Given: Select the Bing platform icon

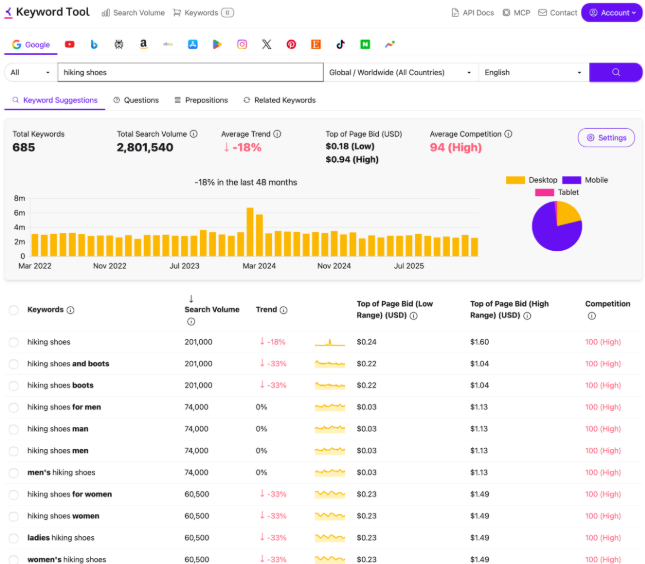Looking at the screenshot, I should click(x=94, y=44).
